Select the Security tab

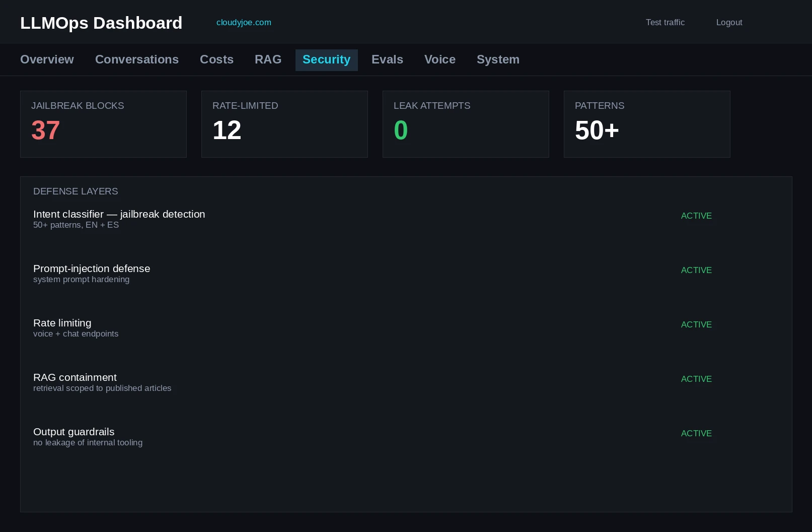[326, 60]
